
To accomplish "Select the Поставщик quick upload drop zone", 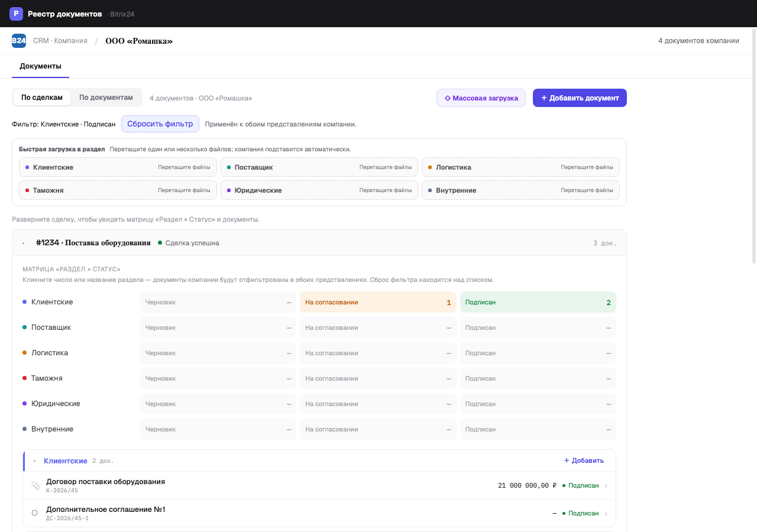I will [319, 167].
